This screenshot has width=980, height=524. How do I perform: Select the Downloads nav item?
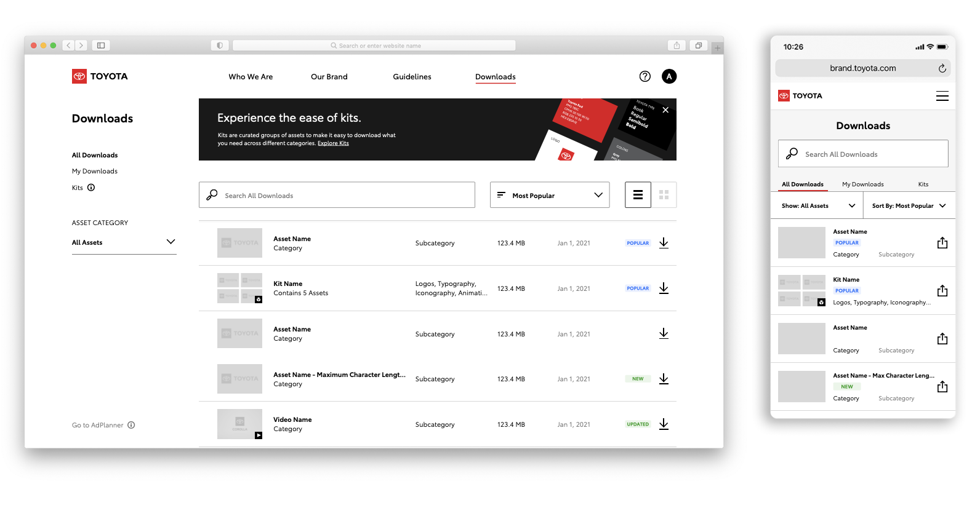point(496,77)
